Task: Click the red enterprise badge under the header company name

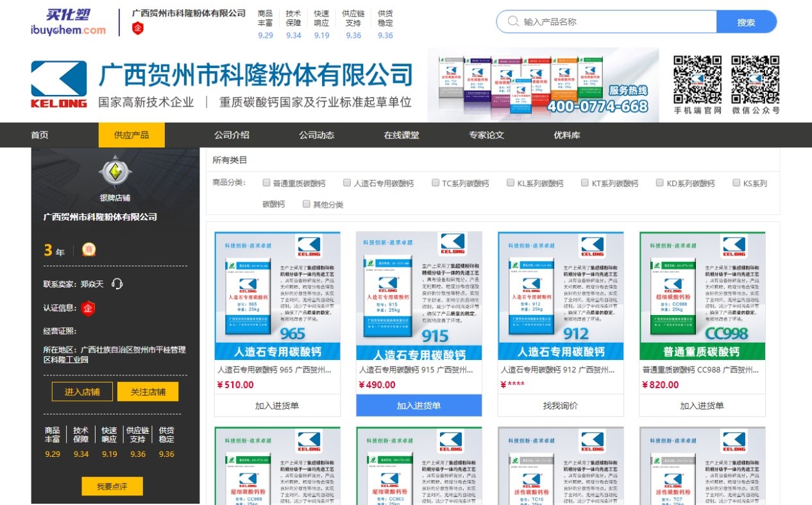Action: (x=138, y=28)
